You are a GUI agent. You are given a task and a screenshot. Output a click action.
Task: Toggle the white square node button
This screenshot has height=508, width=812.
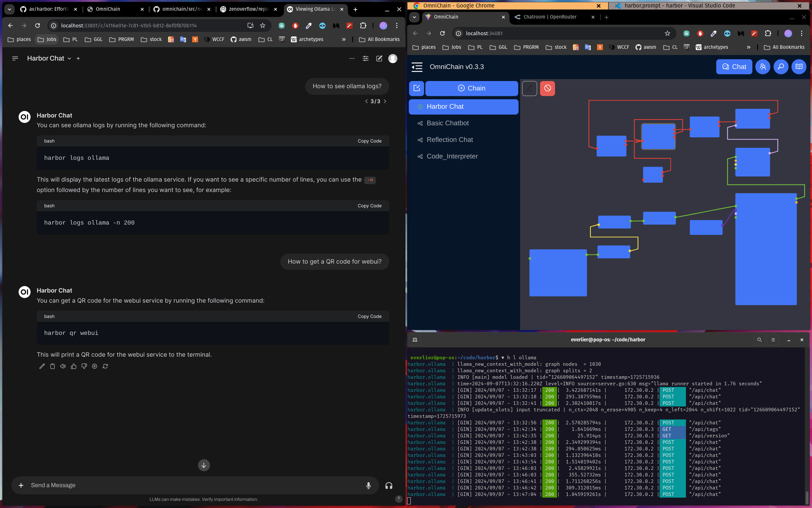pyautogui.click(x=529, y=89)
